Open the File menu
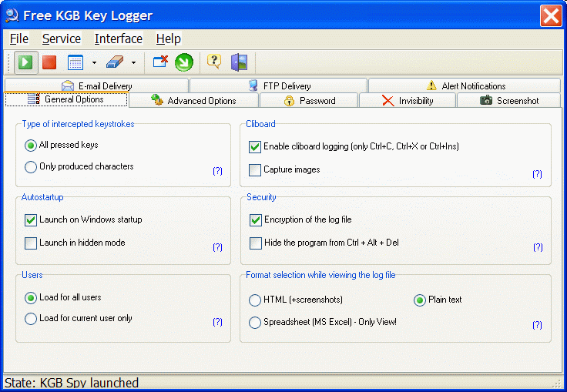567x392 pixels. [x=18, y=39]
